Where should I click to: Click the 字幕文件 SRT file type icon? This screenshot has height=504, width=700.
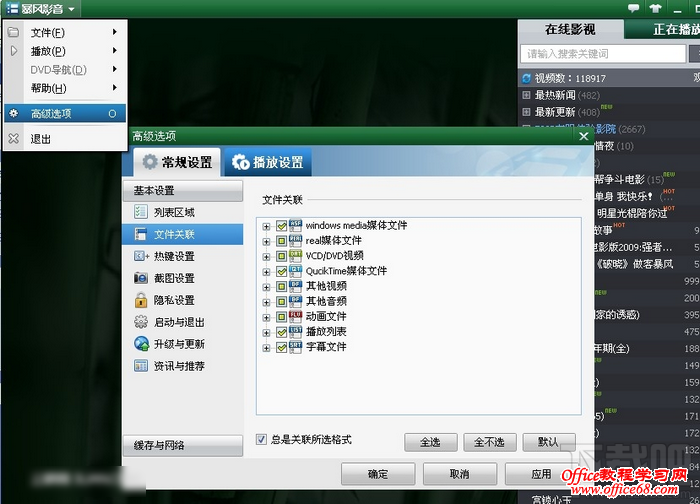pos(296,347)
